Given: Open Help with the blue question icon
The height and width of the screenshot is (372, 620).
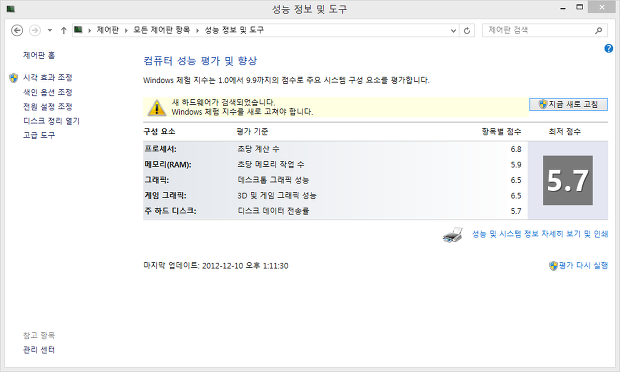Looking at the screenshot, I should pyautogui.click(x=609, y=49).
